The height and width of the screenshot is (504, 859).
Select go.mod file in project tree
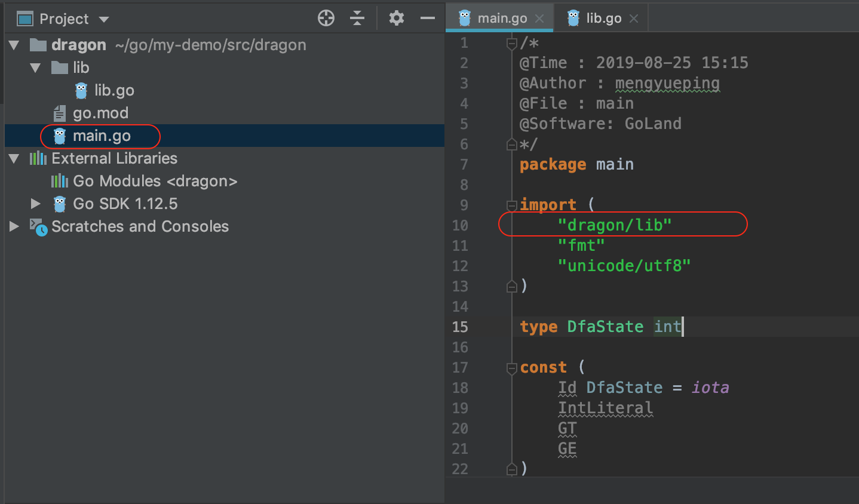pos(100,113)
